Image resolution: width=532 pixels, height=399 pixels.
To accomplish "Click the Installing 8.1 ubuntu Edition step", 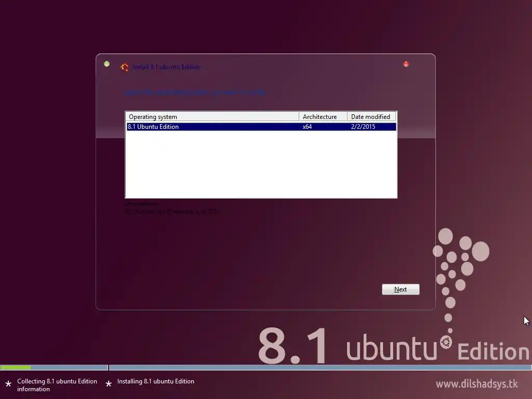I will click(x=156, y=381).
